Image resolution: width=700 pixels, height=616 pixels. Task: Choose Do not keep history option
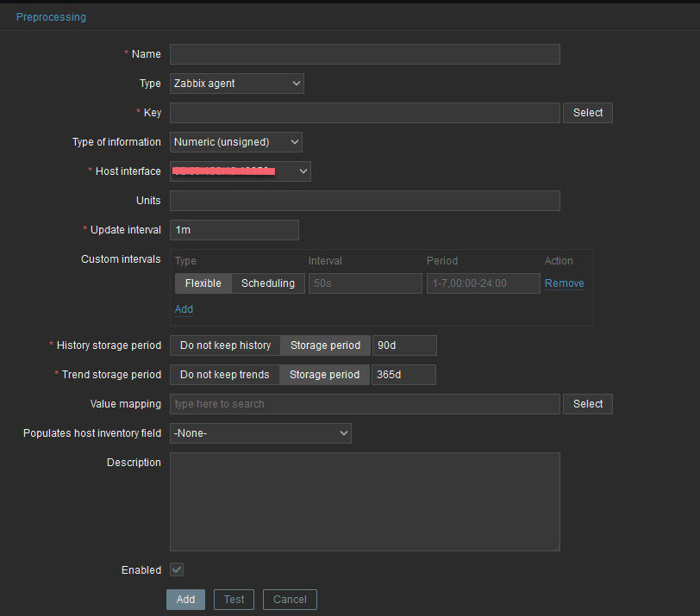[225, 345]
